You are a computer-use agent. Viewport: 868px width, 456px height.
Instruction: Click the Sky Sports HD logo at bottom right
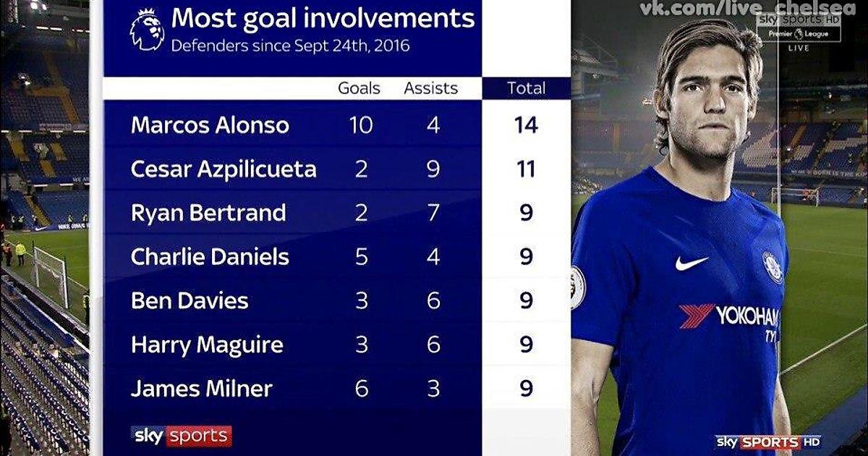click(767, 441)
